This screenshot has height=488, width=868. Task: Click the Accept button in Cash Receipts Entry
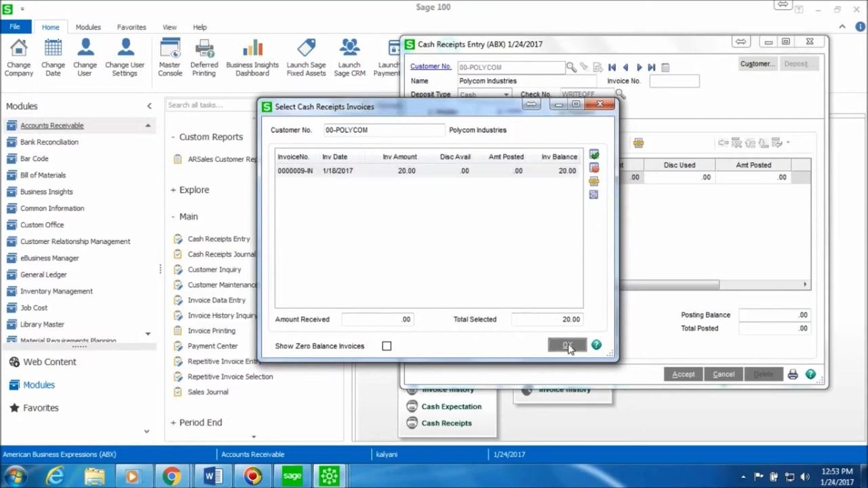click(x=683, y=374)
